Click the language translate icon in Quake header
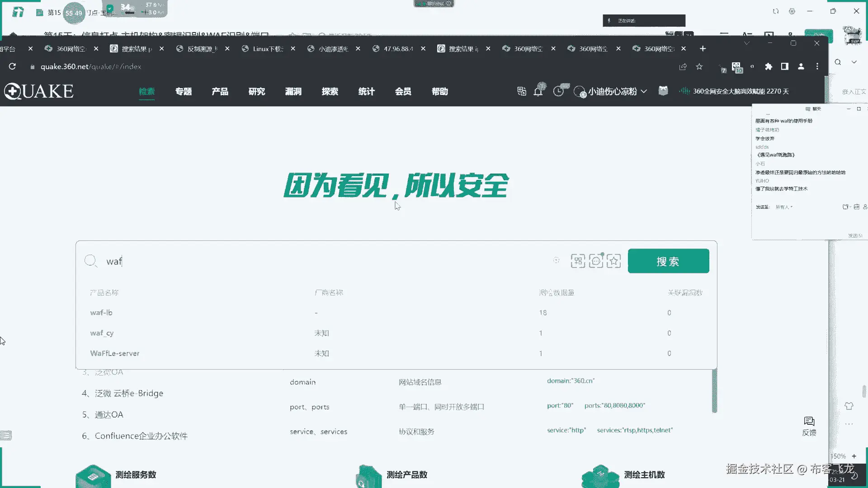The width and height of the screenshot is (868, 488). pos(522,91)
